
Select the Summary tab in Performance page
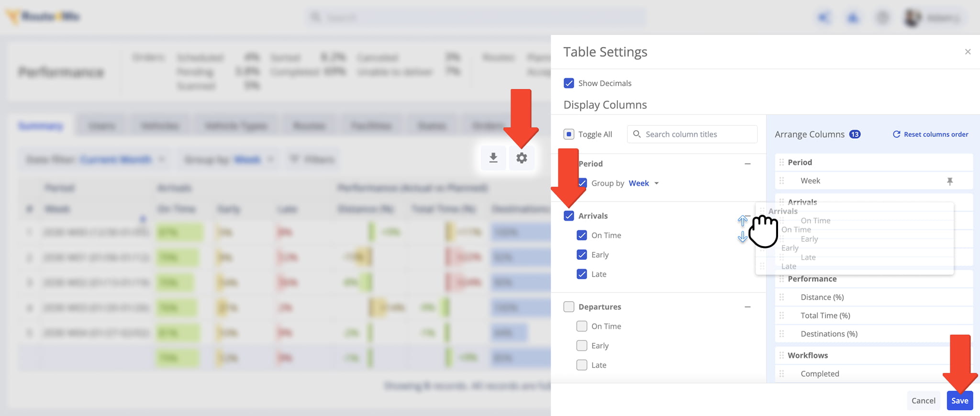tap(41, 126)
